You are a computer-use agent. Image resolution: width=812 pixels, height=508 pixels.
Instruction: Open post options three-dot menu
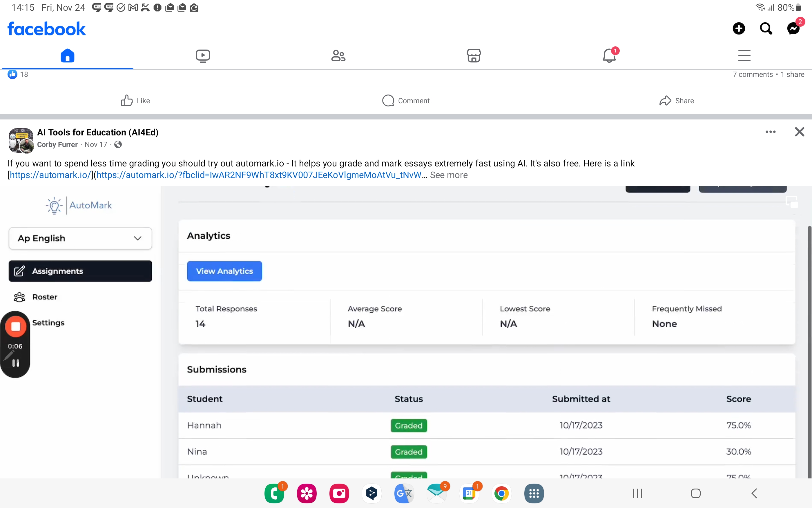click(770, 132)
